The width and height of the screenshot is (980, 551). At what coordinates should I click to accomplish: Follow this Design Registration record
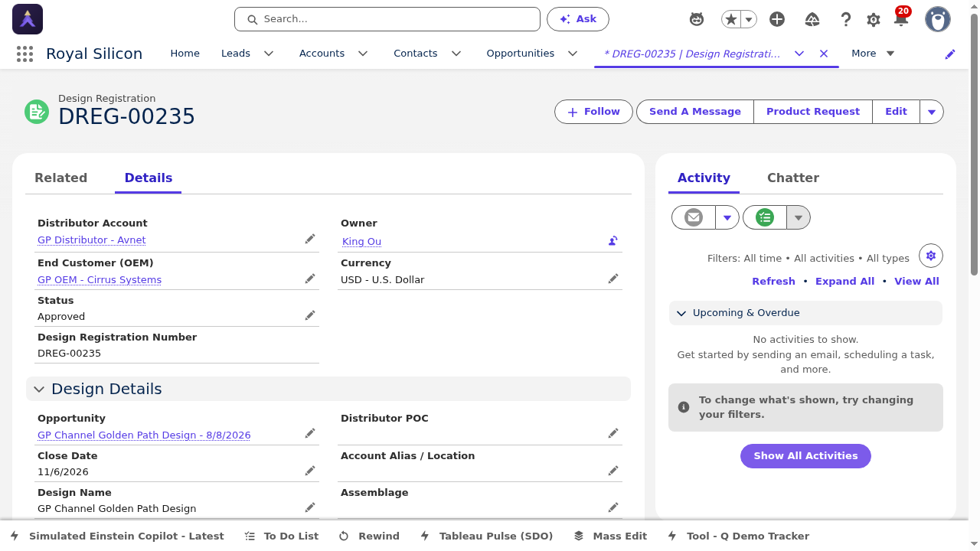point(593,112)
